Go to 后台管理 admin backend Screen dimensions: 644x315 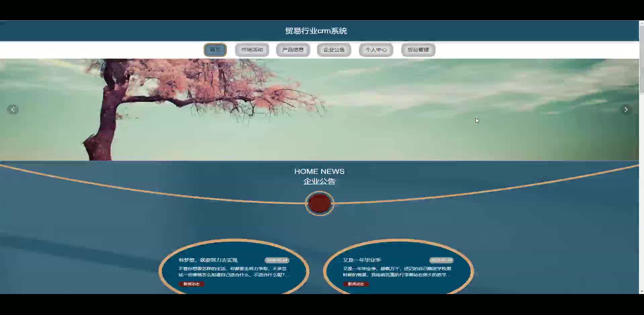[x=418, y=50]
